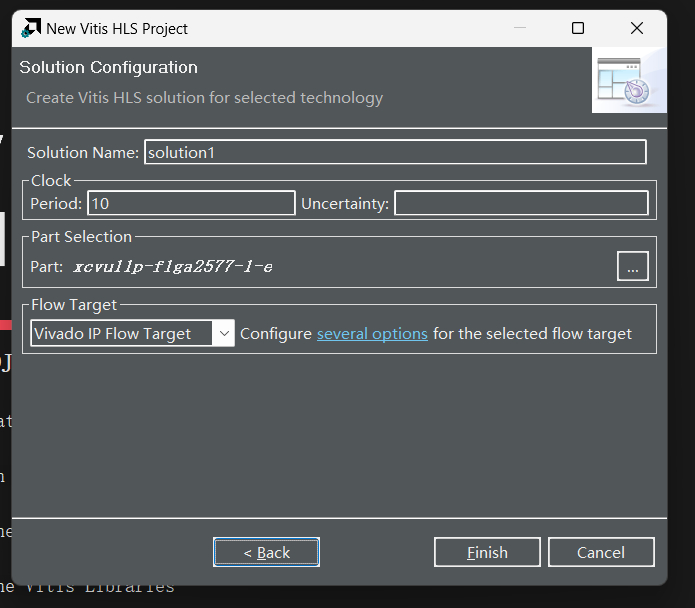Screen dimensions: 695x608
Task: Click the 'Flow Target' group label
Action: coord(74,305)
